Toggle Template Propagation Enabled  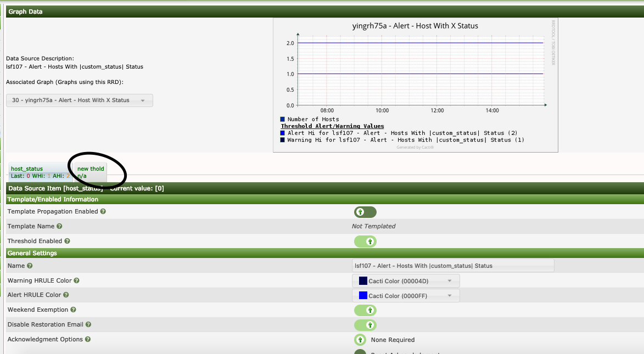click(365, 212)
